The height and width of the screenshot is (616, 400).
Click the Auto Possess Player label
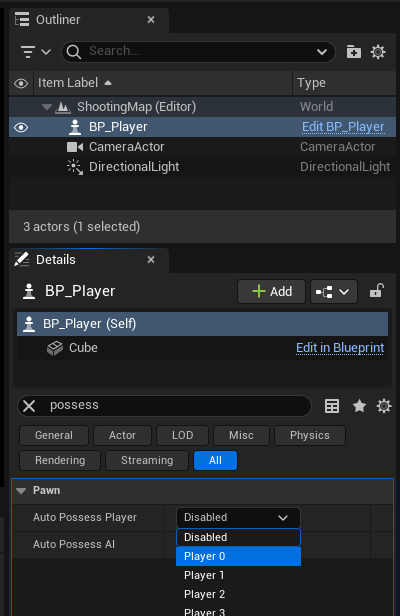point(85,517)
